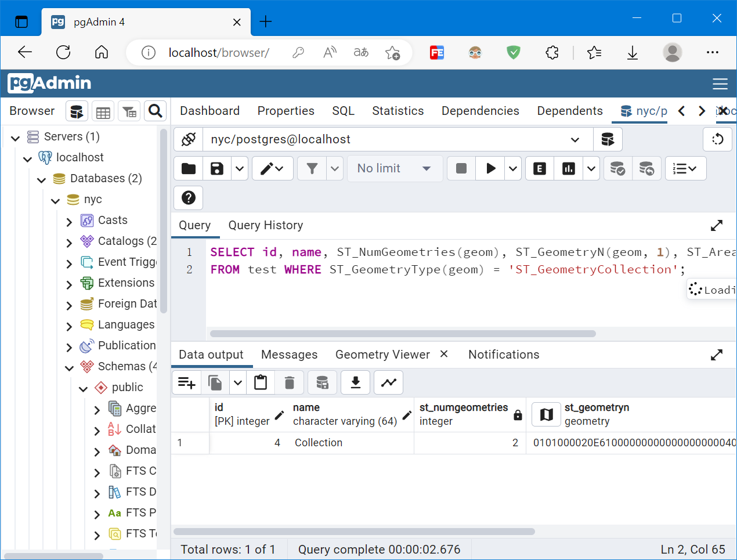Execute the query with play button

(490, 169)
